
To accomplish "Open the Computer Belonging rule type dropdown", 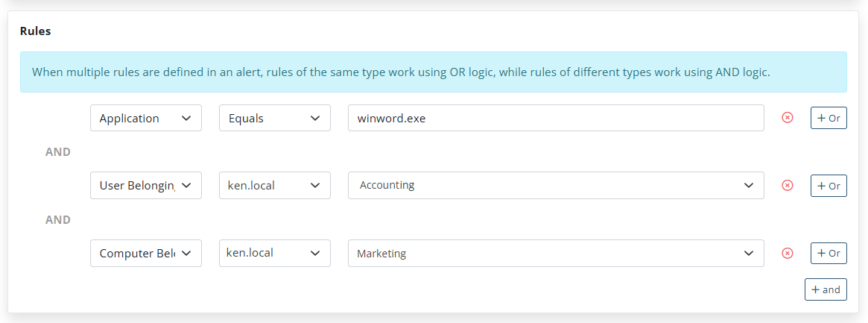I will (x=145, y=254).
